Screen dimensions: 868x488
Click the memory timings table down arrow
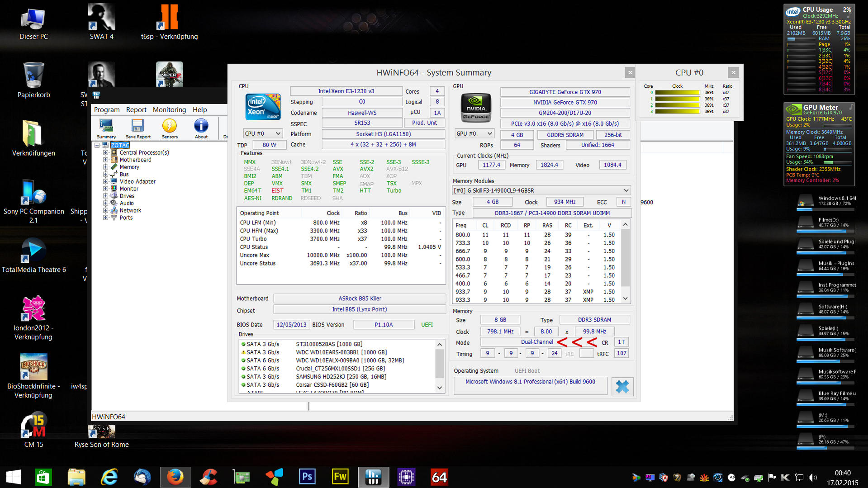tap(626, 298)
